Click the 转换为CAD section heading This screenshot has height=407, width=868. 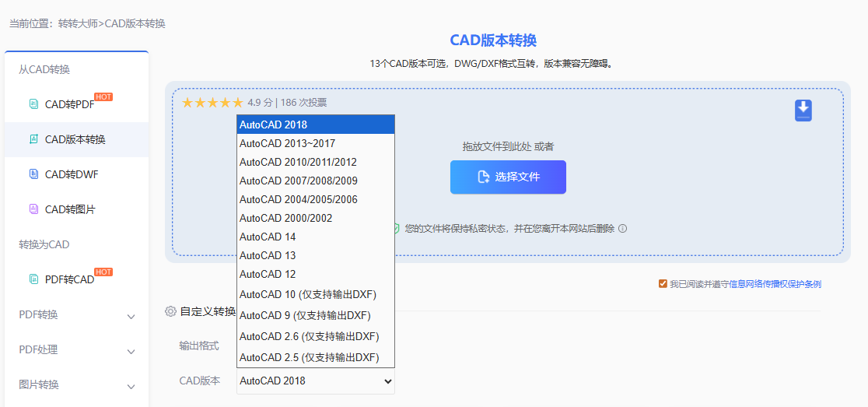pos(44,244)
